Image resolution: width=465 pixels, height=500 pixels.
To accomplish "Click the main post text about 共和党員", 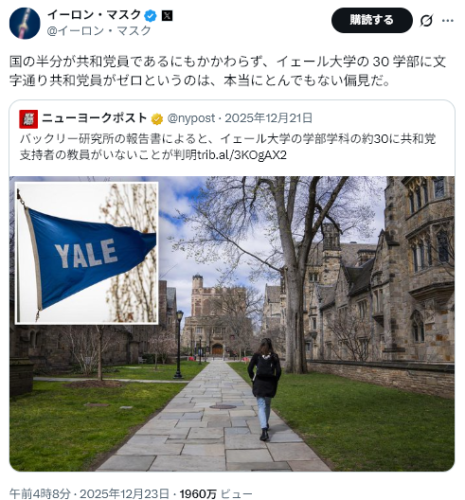I will [228, 71].
